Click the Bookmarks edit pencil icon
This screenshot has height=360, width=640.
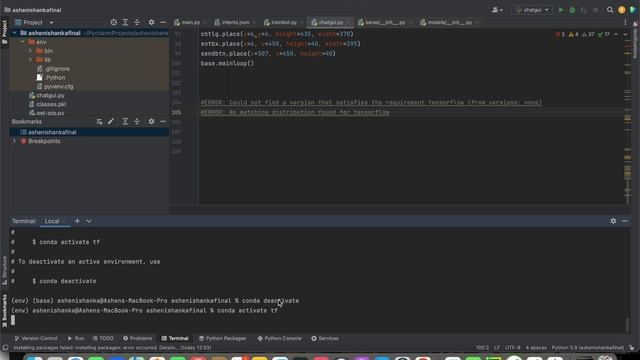pyautogui.click(x=111, y=122)
